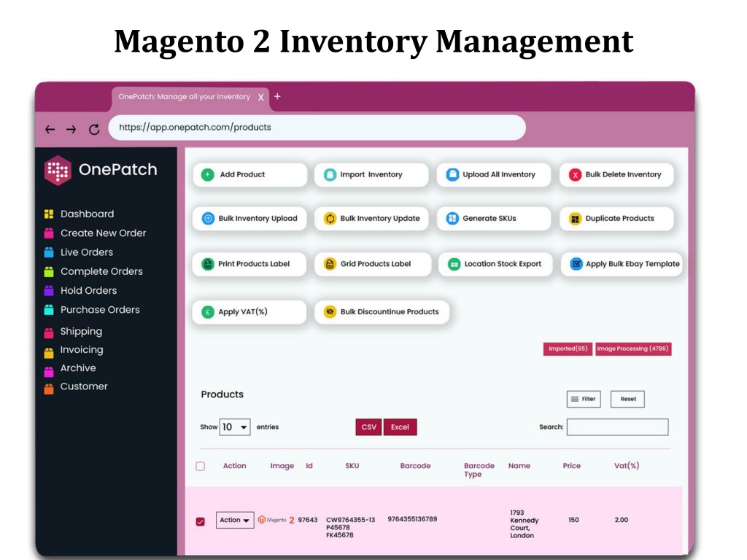The height and width of the screenshot is (560, 747).
Task: Click the Dashboard sidebar icon
Action: tap(49, 214)
